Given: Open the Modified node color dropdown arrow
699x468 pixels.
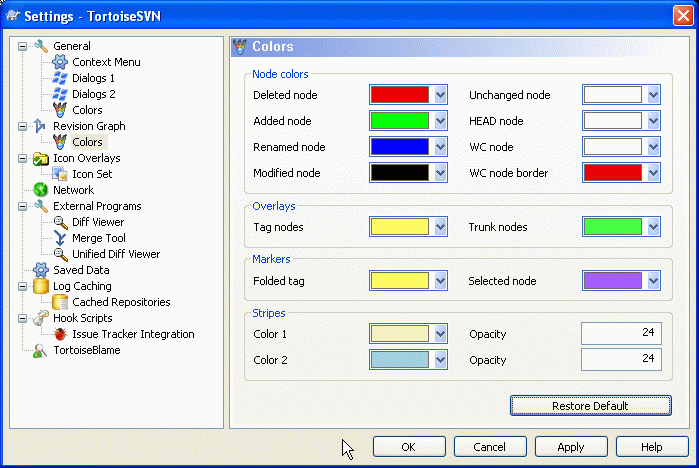Looking at the screenshot, I should coord(440,172).
